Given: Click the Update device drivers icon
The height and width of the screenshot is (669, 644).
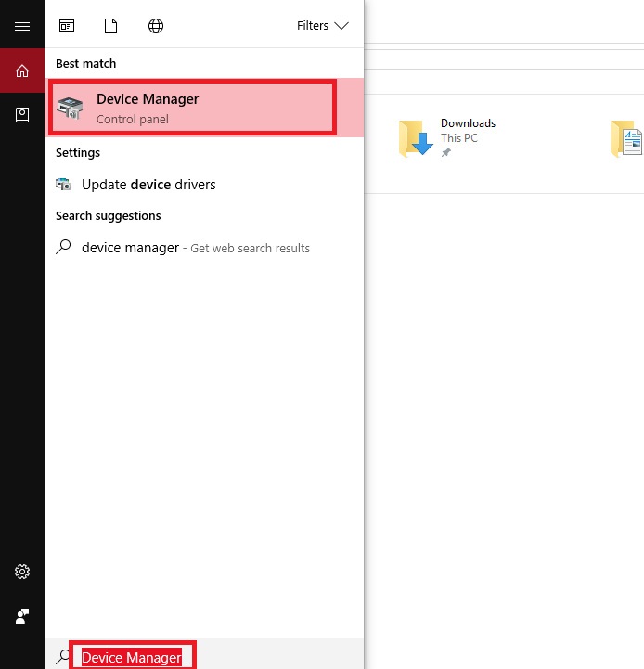Looking at the screenshot, I should pos(63,185).
